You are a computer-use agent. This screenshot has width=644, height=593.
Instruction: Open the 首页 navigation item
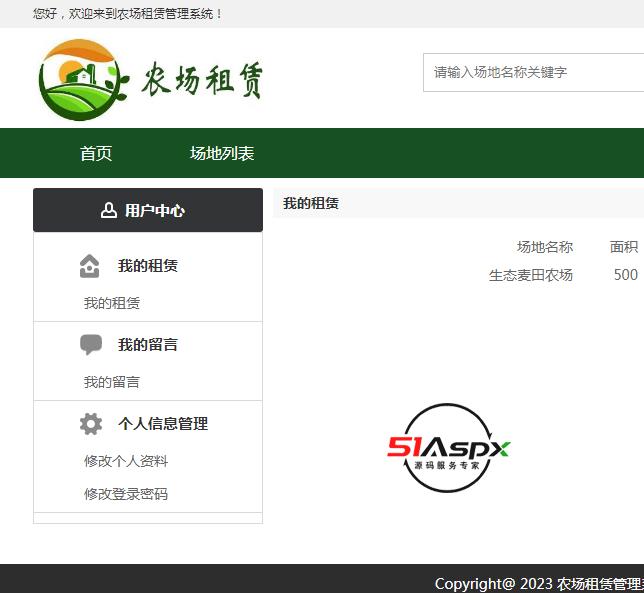pos(96,153)
